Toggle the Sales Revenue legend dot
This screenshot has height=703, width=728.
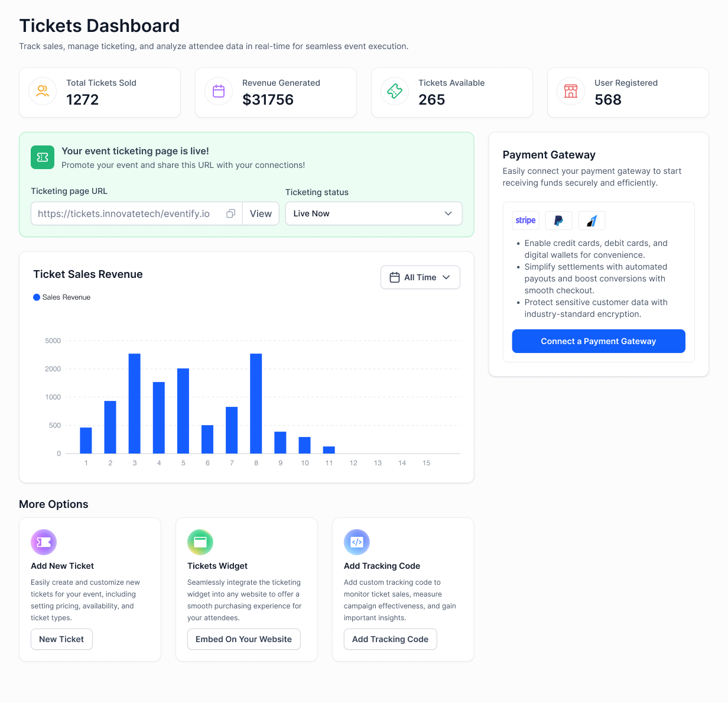[37, 297]
